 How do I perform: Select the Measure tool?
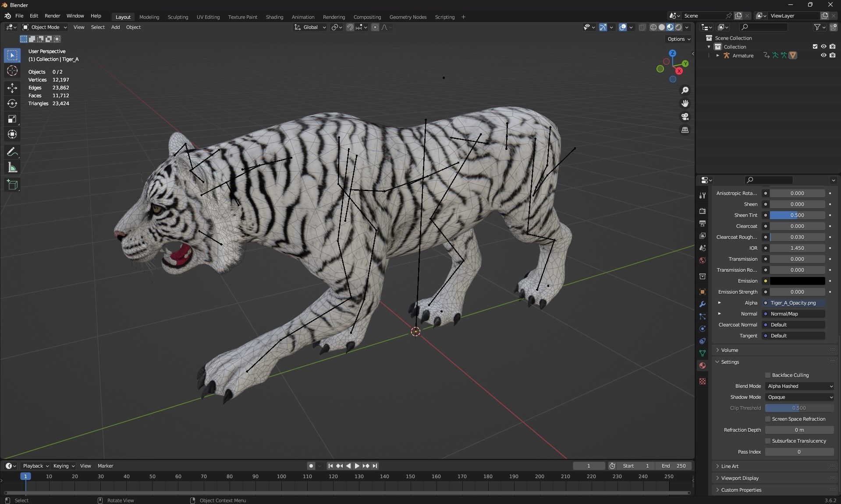pyautogui.click(x=12, y=168)
